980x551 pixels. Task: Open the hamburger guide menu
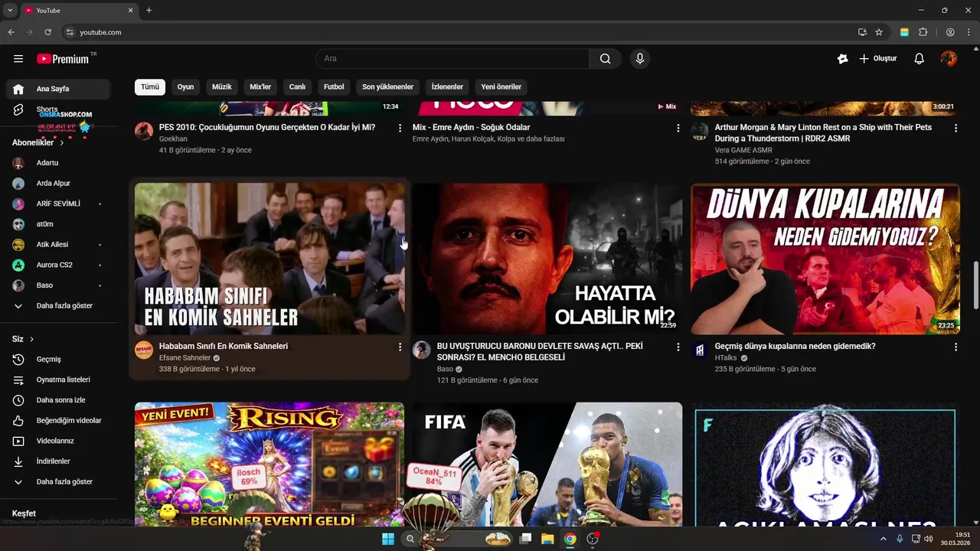18,59
